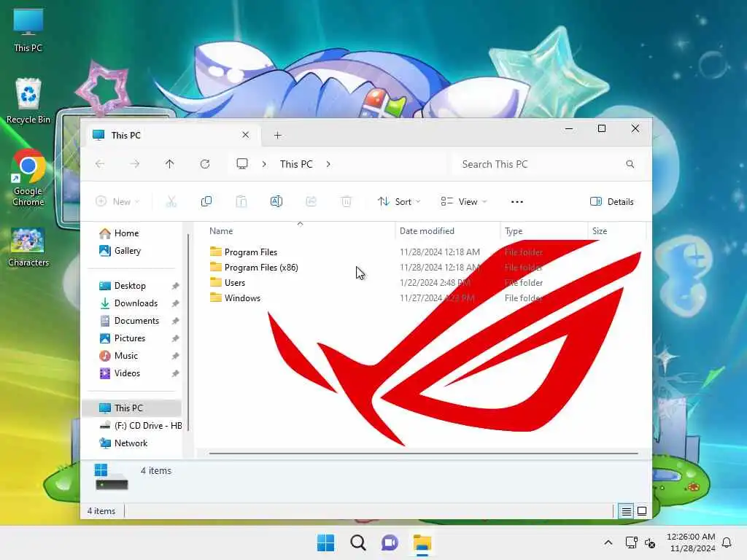Click the pin next to Videos
Screen dimensions: 747x560
[175, 374]
